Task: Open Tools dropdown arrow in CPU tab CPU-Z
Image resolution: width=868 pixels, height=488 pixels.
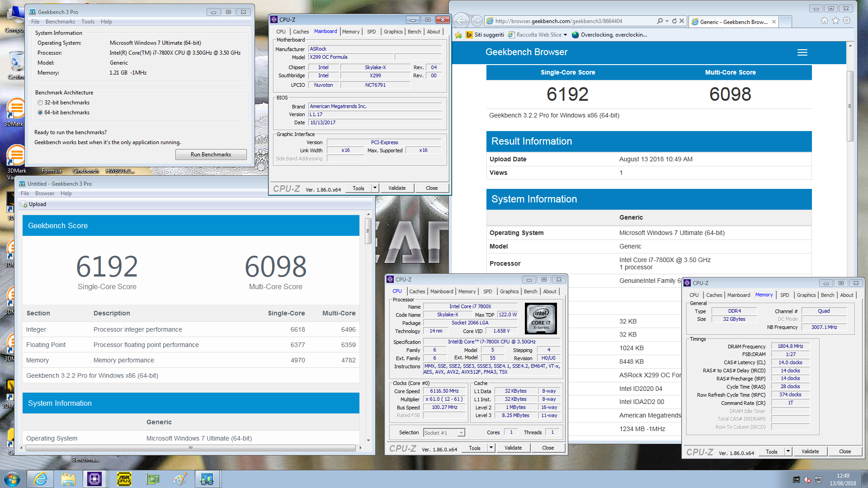Action: point(491,448)
